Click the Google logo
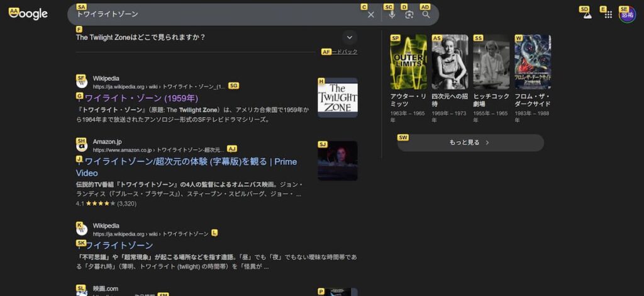Screen dimensions: 644x296 point(29,14)
